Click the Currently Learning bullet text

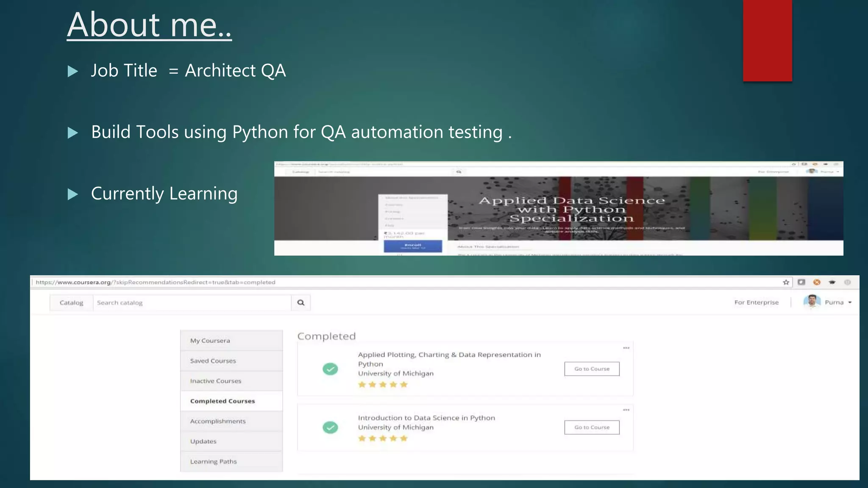[164, 194]
